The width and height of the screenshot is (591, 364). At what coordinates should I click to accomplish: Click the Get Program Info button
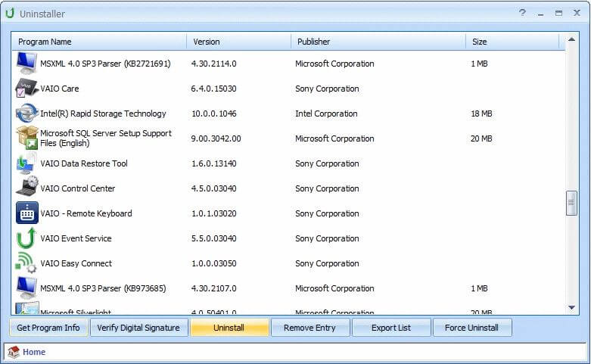48,328
